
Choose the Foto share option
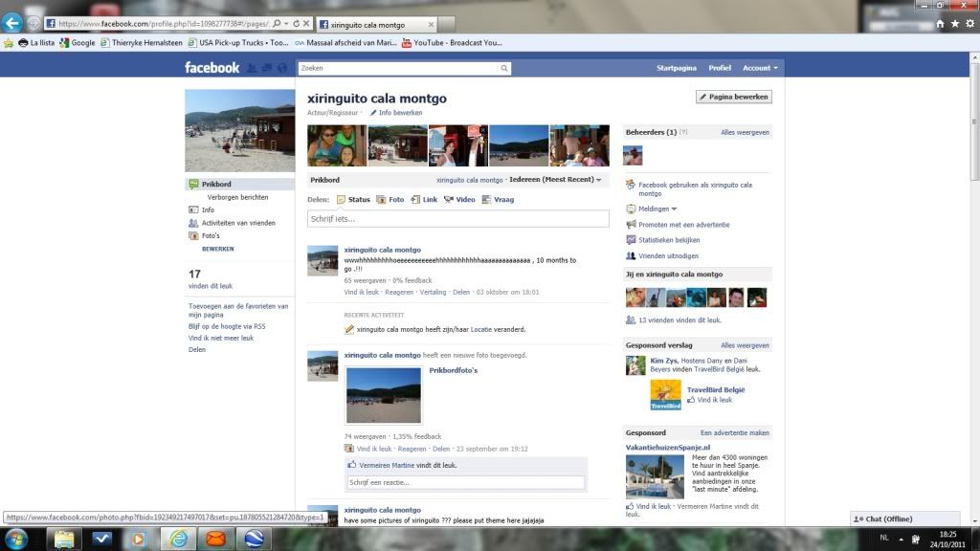point(390,200)
